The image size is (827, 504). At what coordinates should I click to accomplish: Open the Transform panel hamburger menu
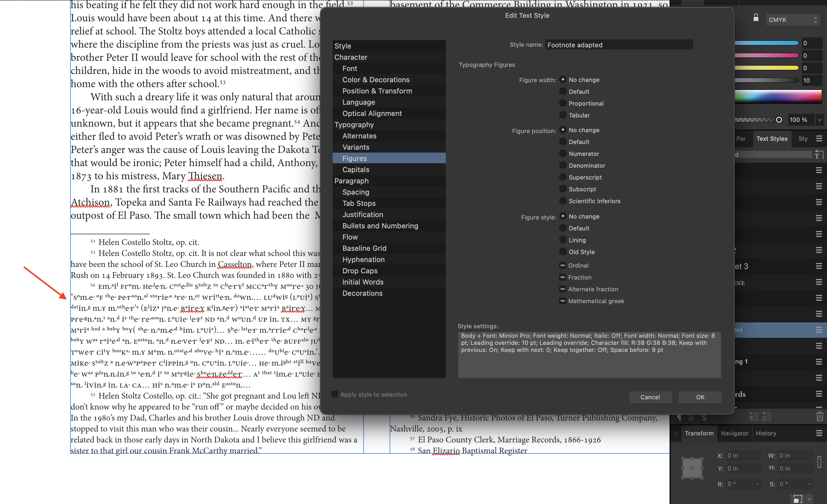click(x=819, y=433)
